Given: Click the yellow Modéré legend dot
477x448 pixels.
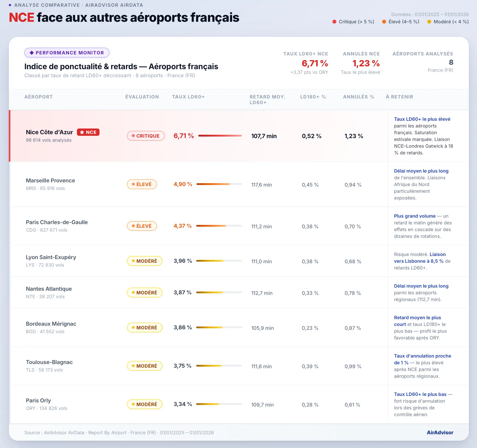Looking at the screenshot, I should pyautogui.click(x=429, y=22).
